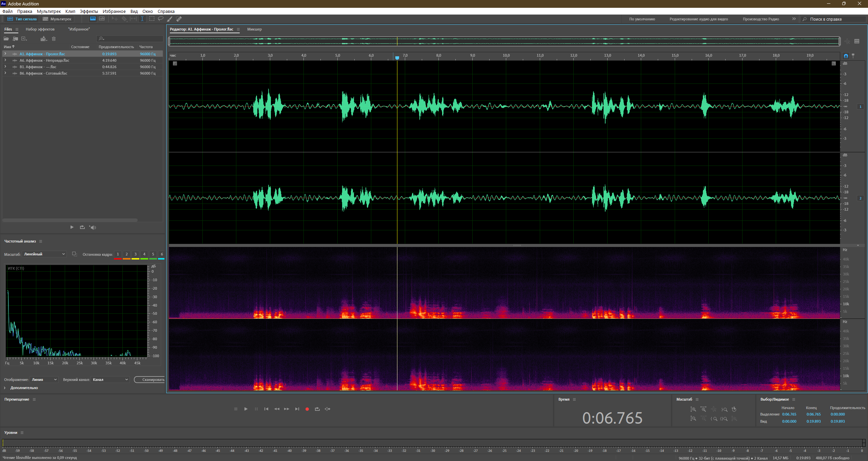The image size is (868, 461).
Task: Switch to the Микшер tab
Action: 254,29
